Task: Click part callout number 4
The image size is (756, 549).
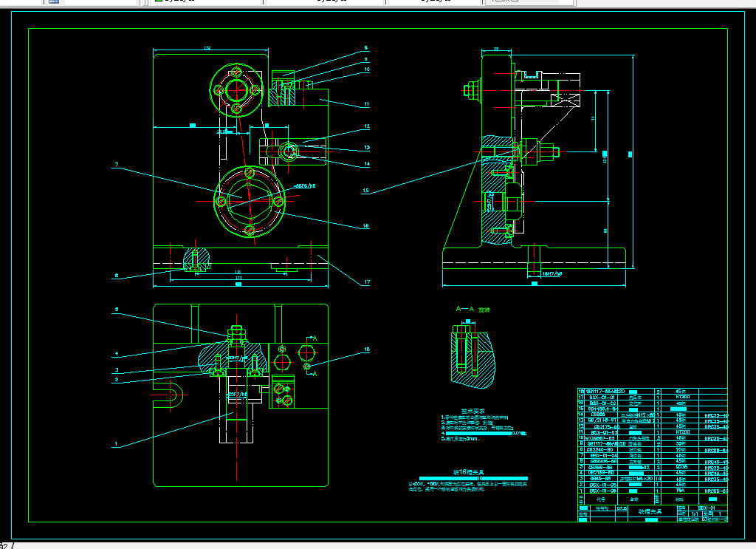Action: click(116, 354)
